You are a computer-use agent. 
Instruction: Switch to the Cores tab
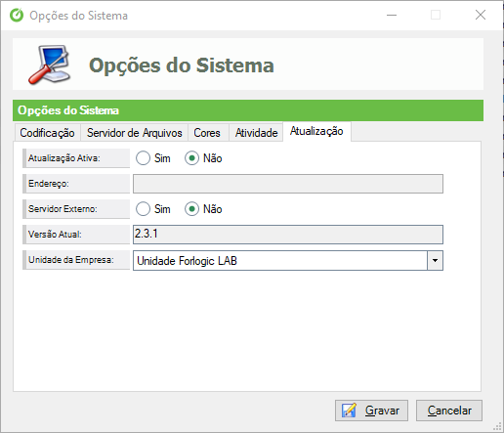pos(208,133)
